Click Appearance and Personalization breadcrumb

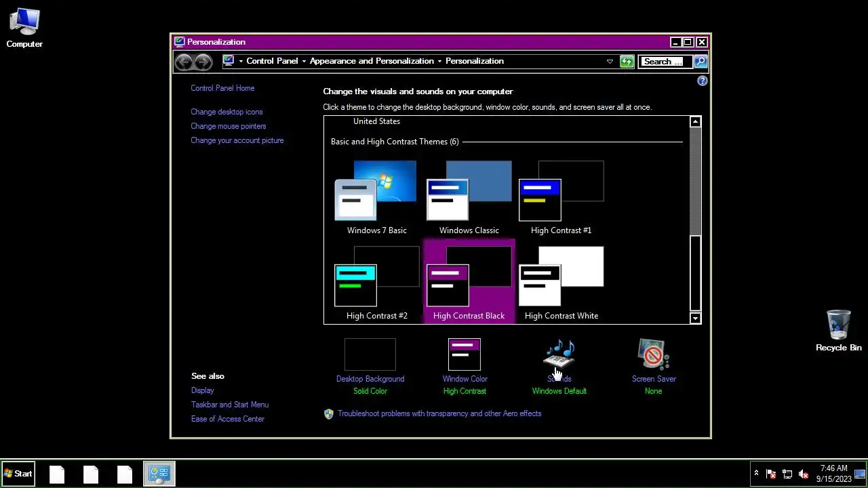pos(372,61)
